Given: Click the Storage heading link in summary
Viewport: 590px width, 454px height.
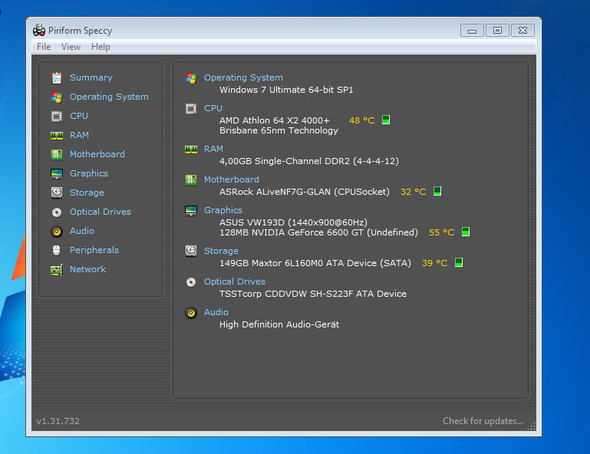Looking at the screenshot, I should (x=221, y=251).
